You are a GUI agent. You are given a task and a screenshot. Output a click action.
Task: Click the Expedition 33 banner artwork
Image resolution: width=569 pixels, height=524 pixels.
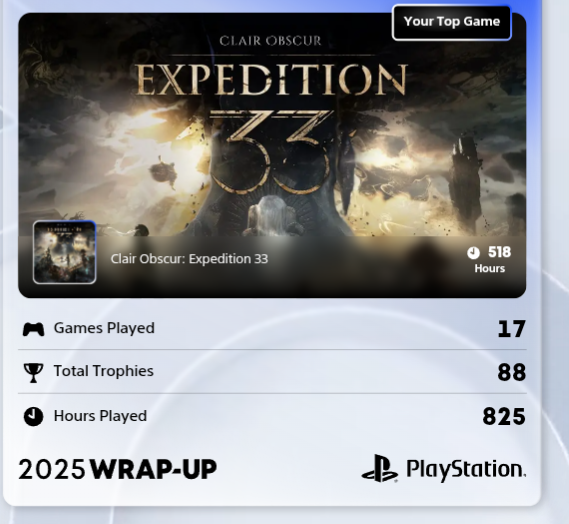pos(272,125)
